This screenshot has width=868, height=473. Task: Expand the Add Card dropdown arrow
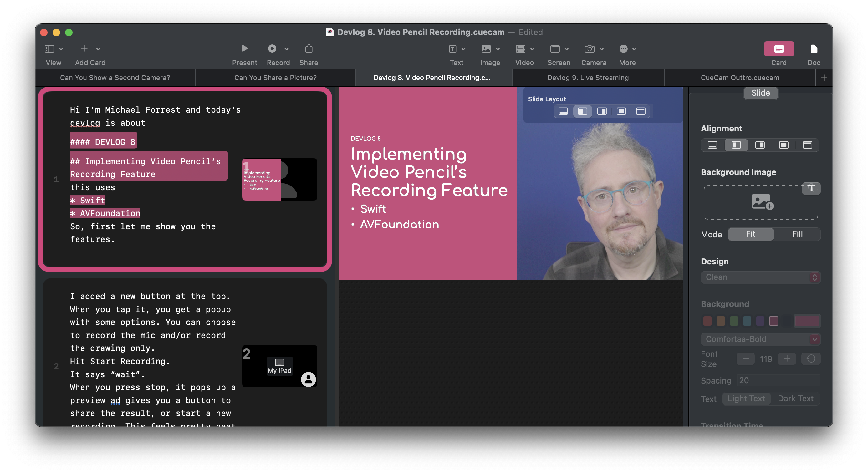click(98, 49)
